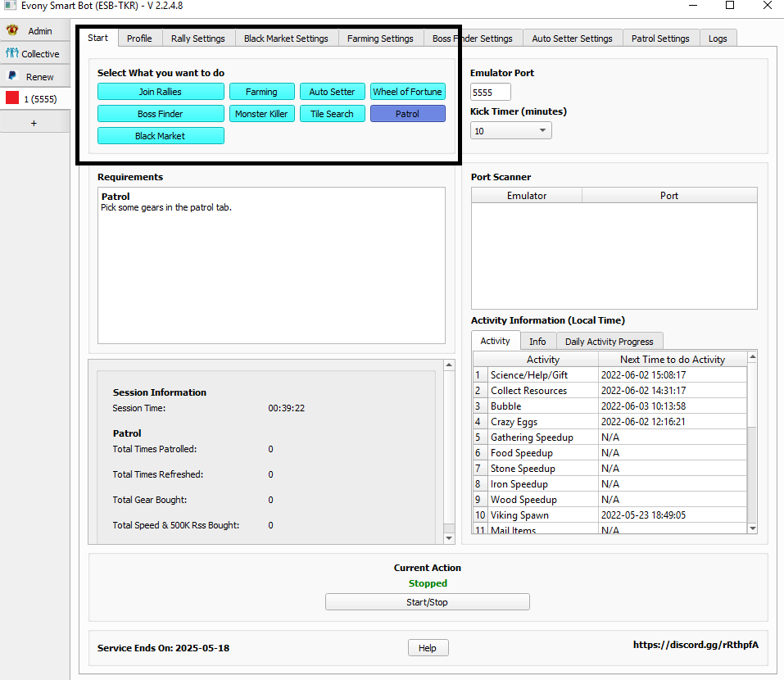
Task: Click the Next Time to do Activity header
Action: pos(673,360)
